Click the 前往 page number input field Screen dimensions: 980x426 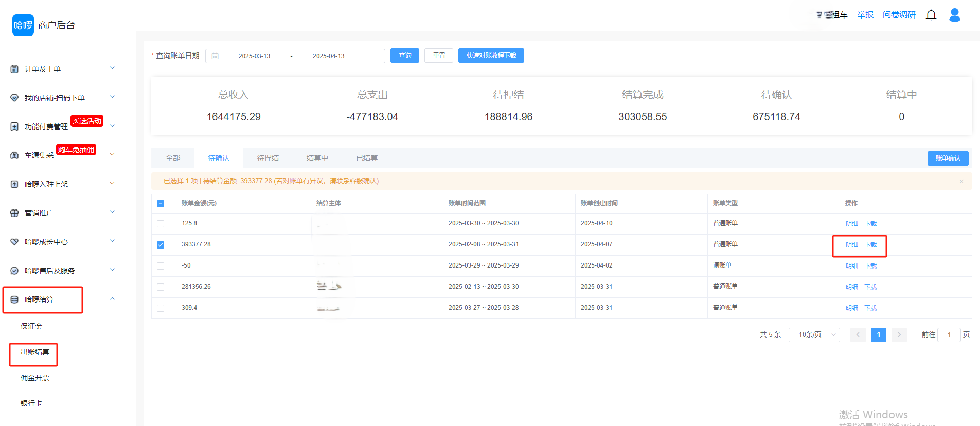(949, 335)
